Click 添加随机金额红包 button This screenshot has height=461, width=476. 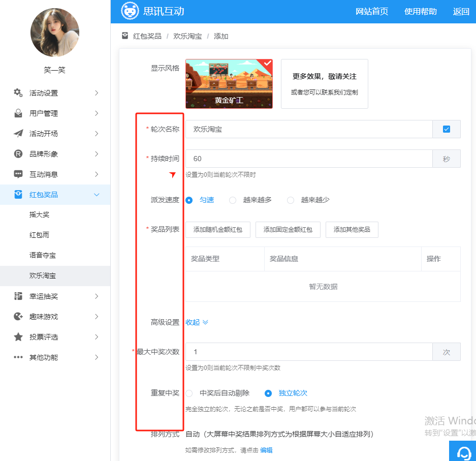(218, 230)
